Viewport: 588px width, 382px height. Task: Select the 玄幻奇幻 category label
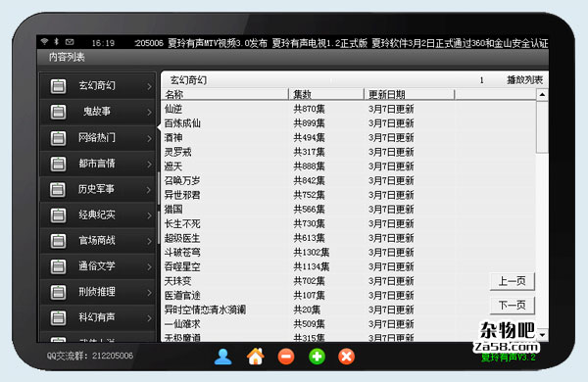97,85
